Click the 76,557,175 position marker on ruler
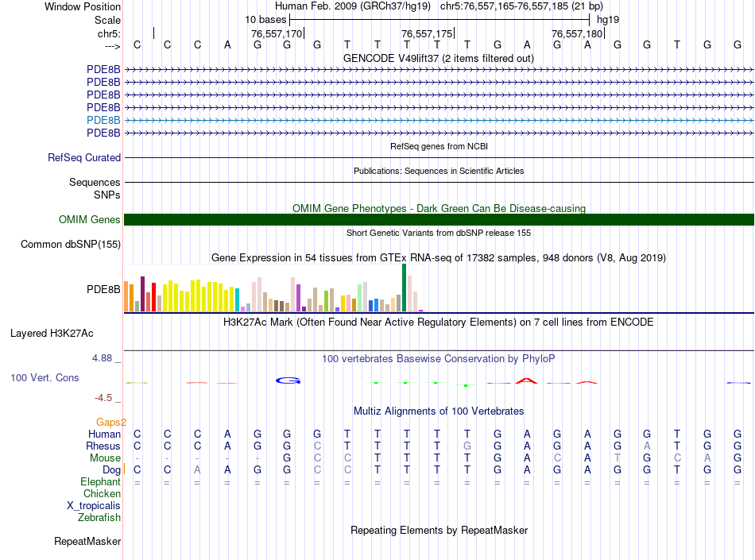Screen dimensions: 755x560 429,34
